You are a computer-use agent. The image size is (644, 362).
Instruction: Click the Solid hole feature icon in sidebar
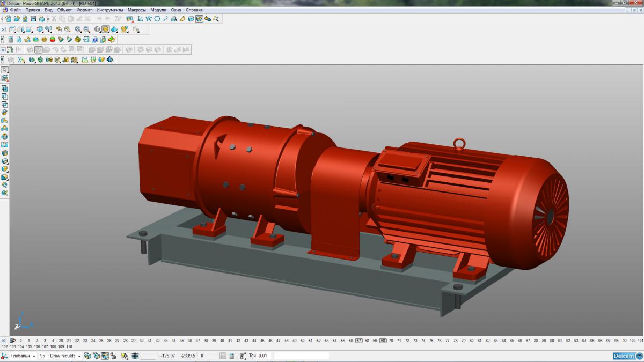pos(5,144)
